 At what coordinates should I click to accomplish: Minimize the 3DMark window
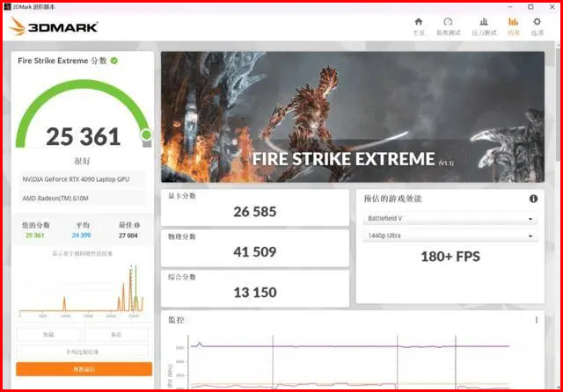click(510, 6)
